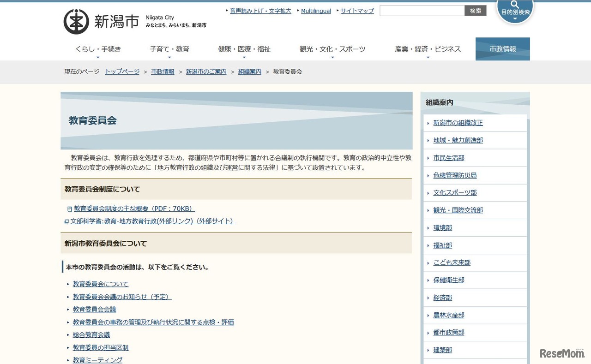Open the 観光・文化・スポーツ menu

(x=332, y=49)
